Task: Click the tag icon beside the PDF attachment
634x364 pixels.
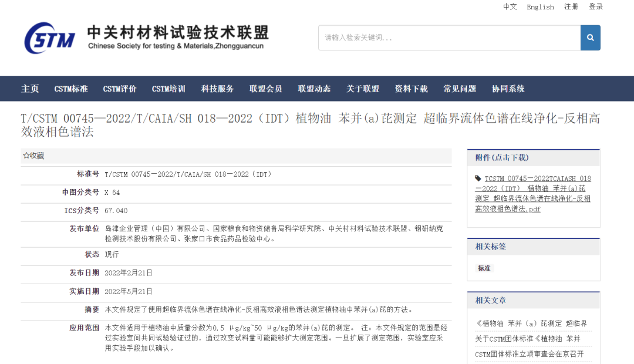Action: (478, 178)
